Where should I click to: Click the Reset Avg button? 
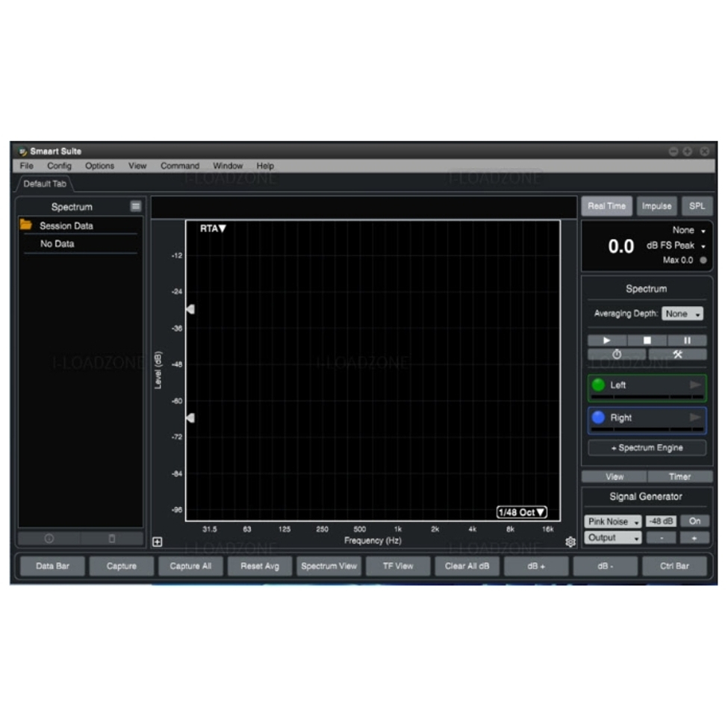(260, 566)
